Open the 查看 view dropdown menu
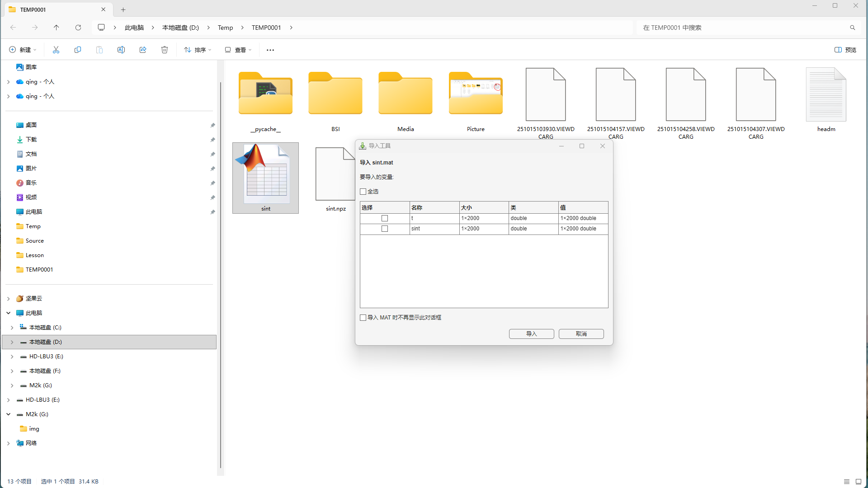The height and width of the screenshot is (488, 868). pos(238,50)
